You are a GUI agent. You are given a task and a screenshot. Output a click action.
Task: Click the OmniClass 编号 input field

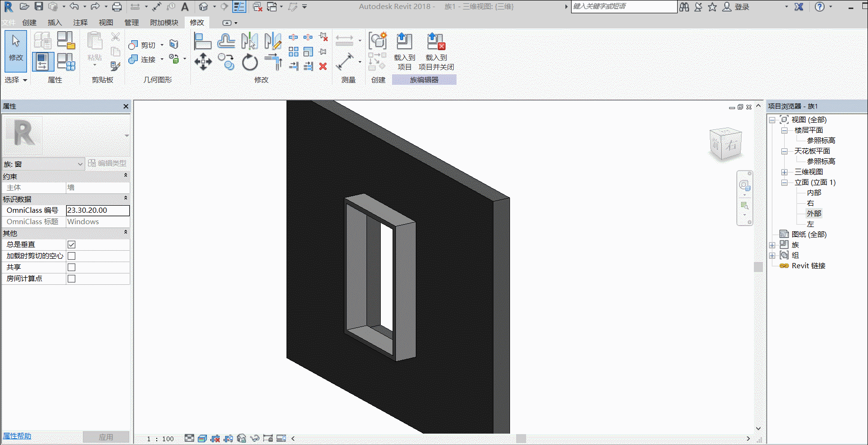click(98, 210)
